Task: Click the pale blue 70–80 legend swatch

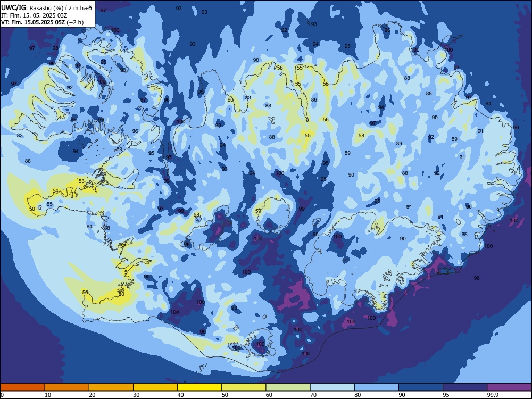Action: pyautogui.click(x=332, y=387)
